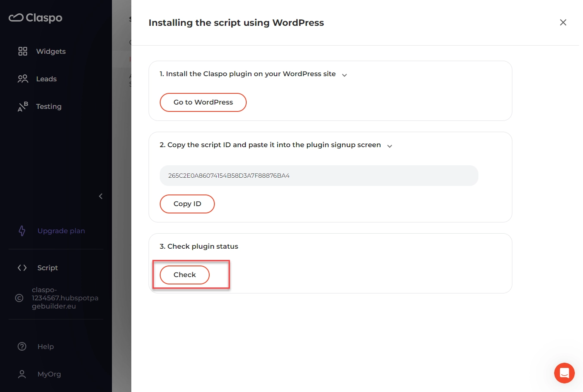Collapse the sidebar with left chevron
Viewport: 583px width, 392px height.
pos(101,196)
